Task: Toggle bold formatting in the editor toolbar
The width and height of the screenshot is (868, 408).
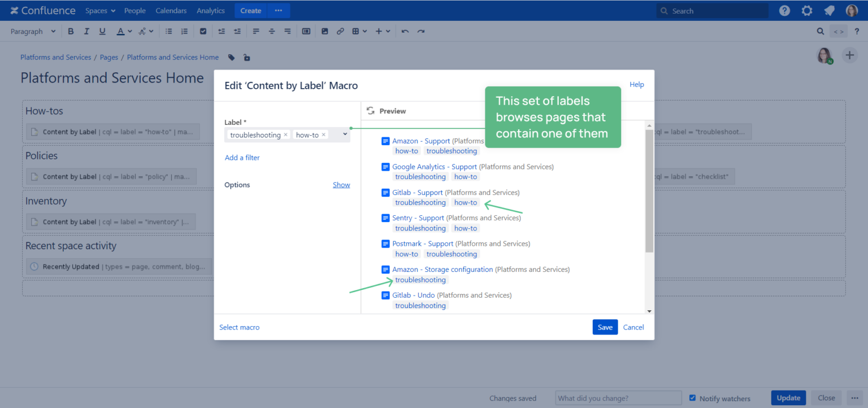Action: pos(70,31)
